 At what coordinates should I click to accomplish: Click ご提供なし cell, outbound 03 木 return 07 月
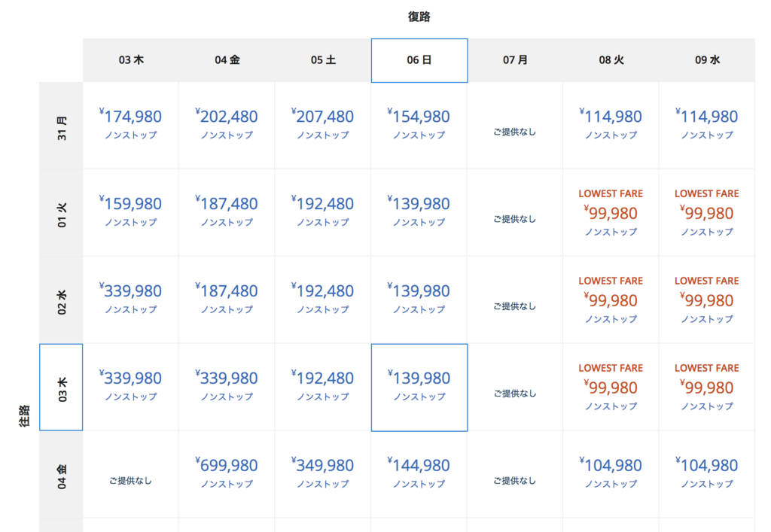point(515,387)
